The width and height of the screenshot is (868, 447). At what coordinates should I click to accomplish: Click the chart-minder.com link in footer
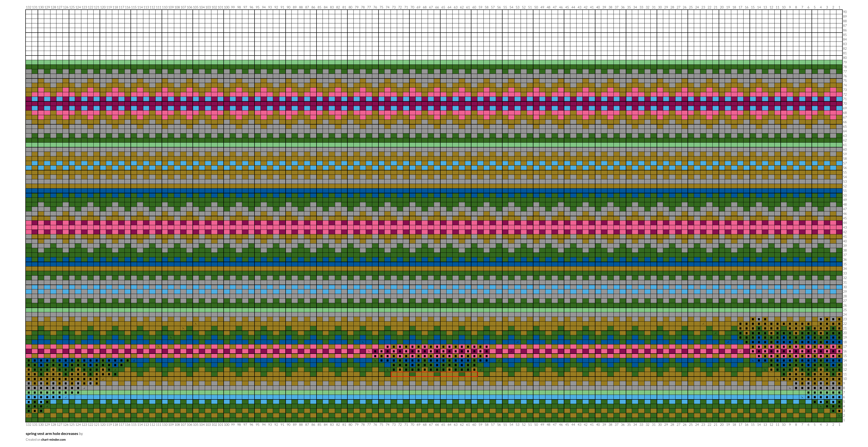click(53, 440)
